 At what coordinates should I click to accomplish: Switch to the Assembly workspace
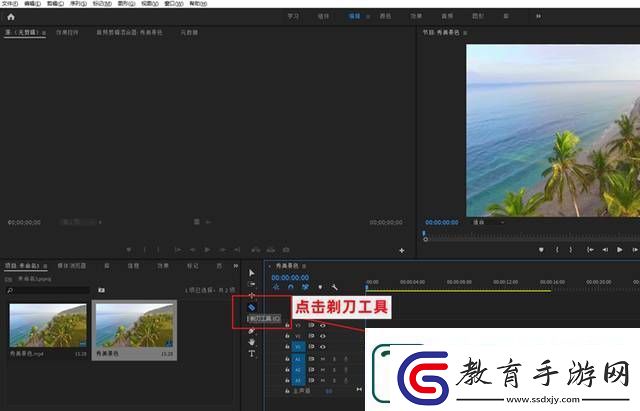[x=323, y=16]
